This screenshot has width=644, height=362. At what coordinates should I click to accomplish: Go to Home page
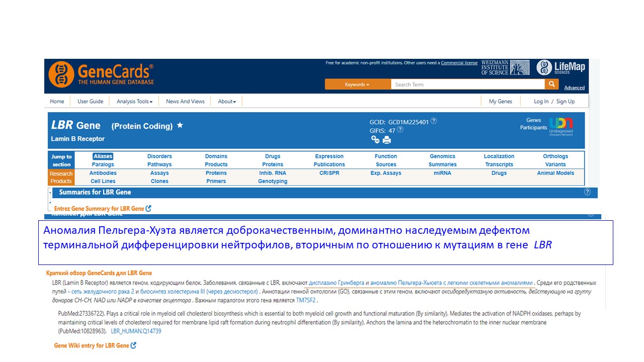point(57,101)
